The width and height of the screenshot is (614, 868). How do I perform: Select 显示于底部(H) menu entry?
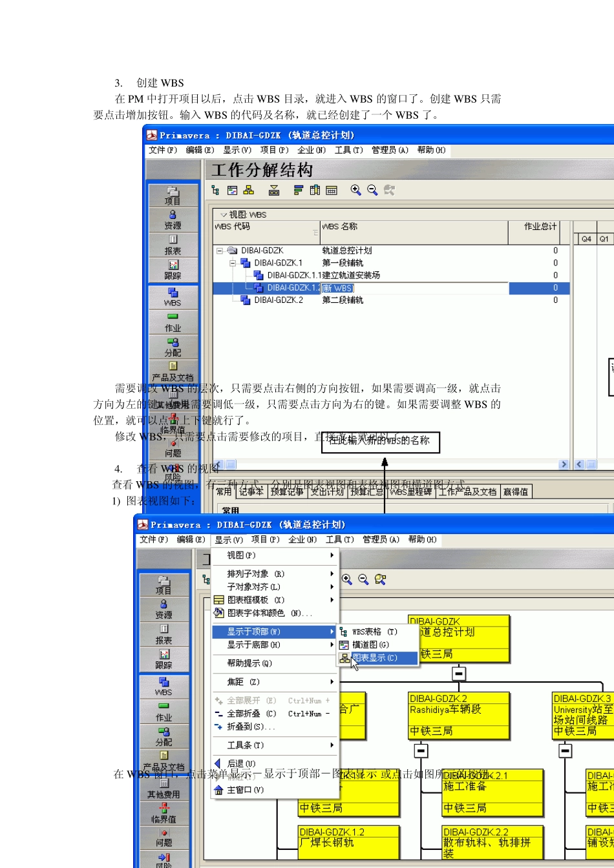[275, 645]
